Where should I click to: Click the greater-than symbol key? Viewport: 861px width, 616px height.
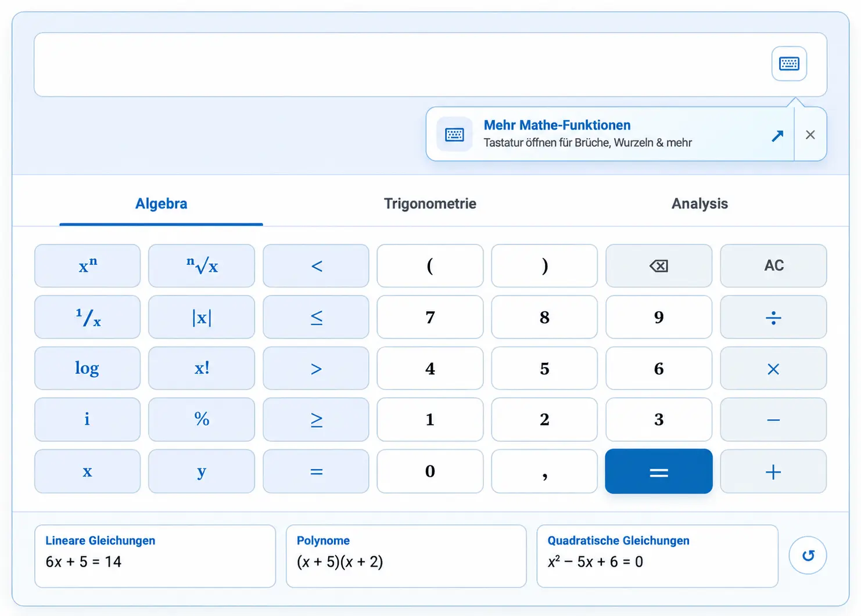pos(316,368)
